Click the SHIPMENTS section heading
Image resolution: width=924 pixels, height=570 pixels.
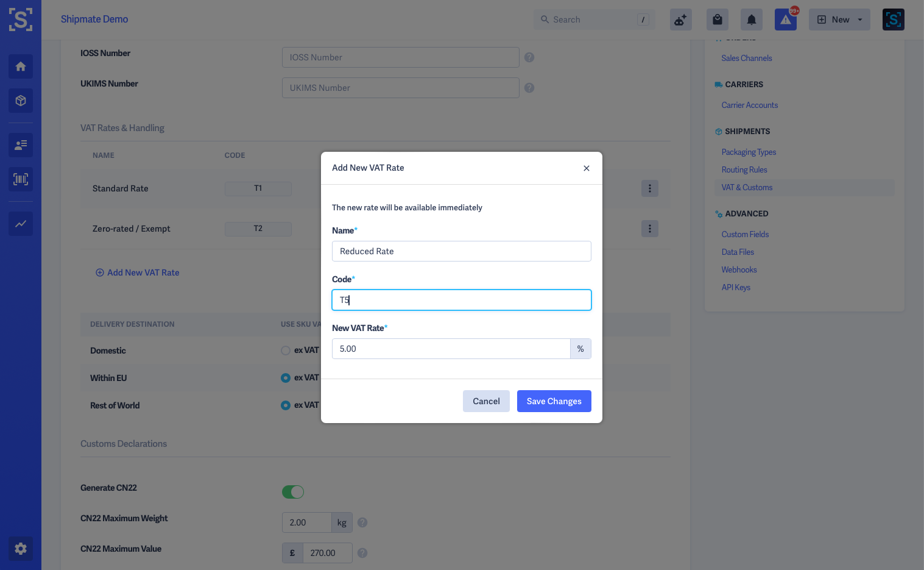747,132
